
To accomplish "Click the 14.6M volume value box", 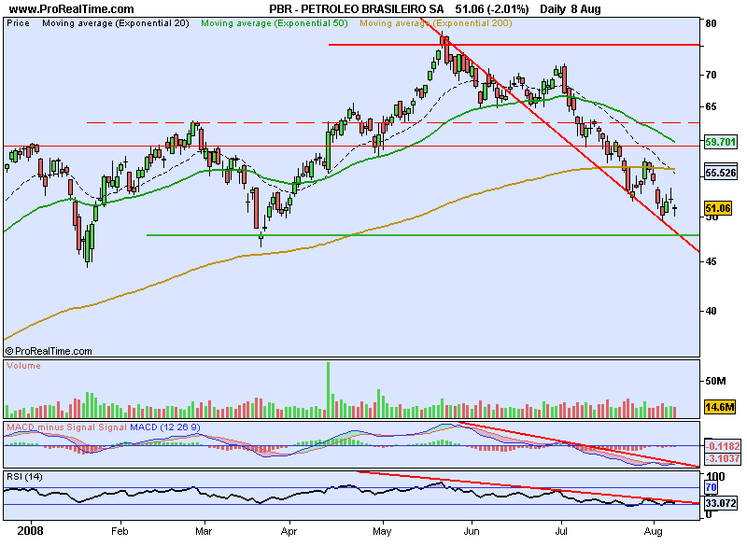I will (x=720, y=407).
